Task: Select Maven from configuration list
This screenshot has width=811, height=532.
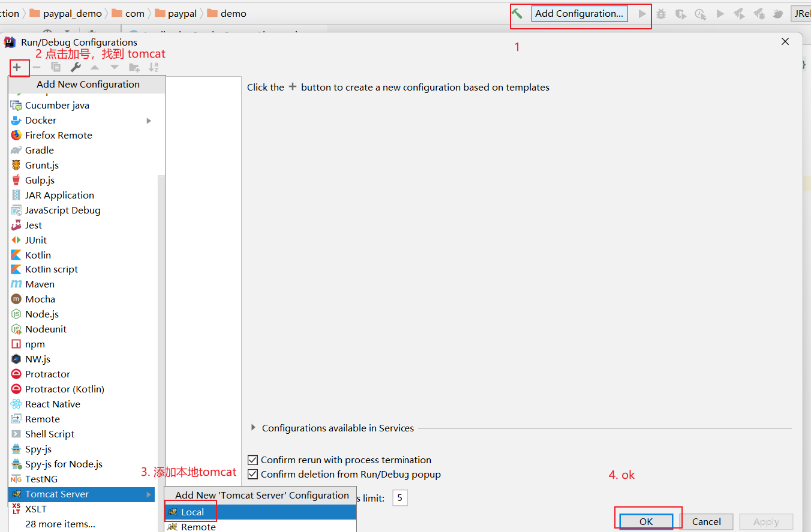Action: point(40,284)
